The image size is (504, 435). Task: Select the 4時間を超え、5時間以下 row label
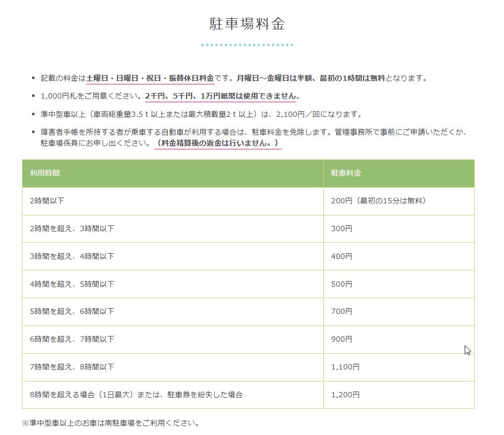72,284
